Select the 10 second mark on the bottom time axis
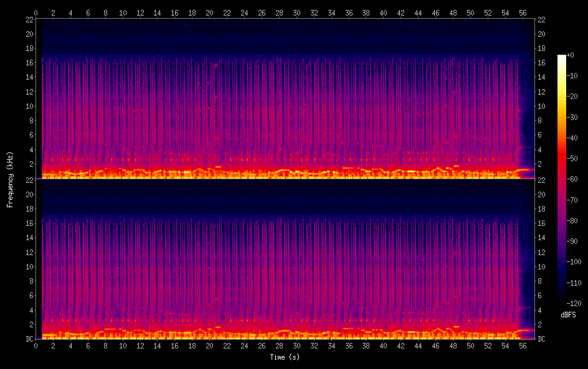Screen dimensions: 588x369 coord(123,345)
